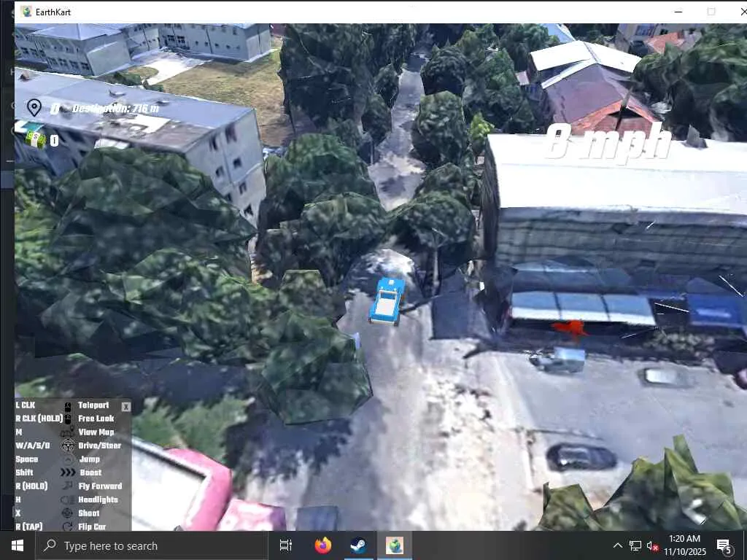The height and width of the screenshot is (560, 747).
Task: Open Task View in the taskbar
Action: pos(286,545)
